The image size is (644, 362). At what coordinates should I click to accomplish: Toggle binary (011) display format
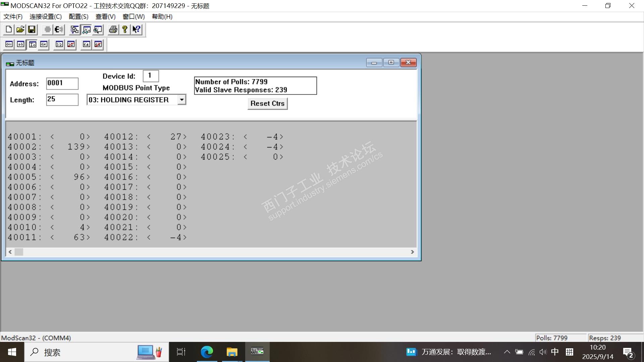tap(9, 44)
